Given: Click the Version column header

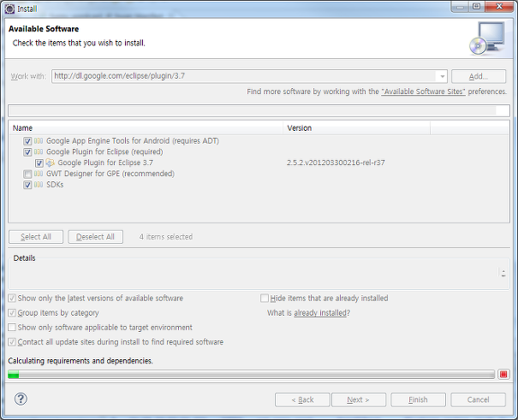Looking at the screenshot, I should [356, 128].
